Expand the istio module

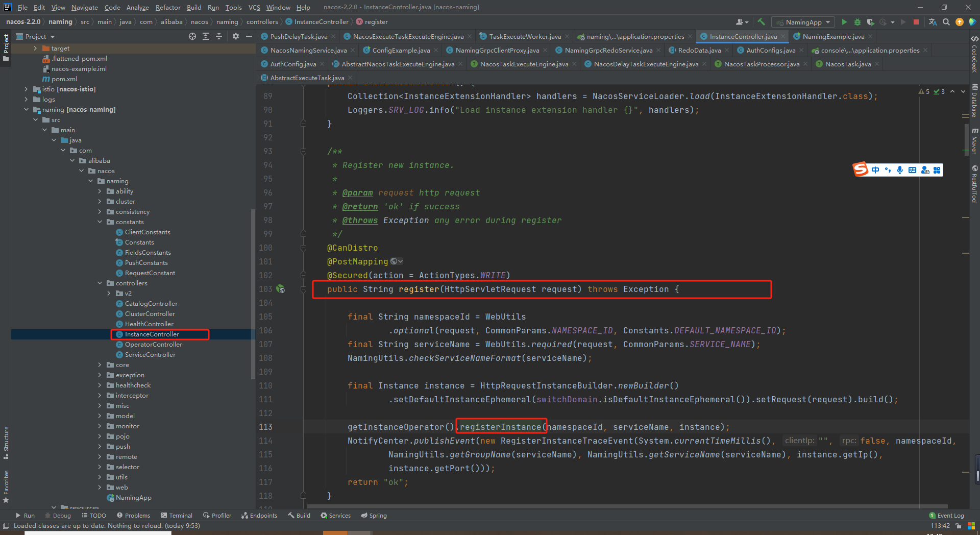(26, 89)
